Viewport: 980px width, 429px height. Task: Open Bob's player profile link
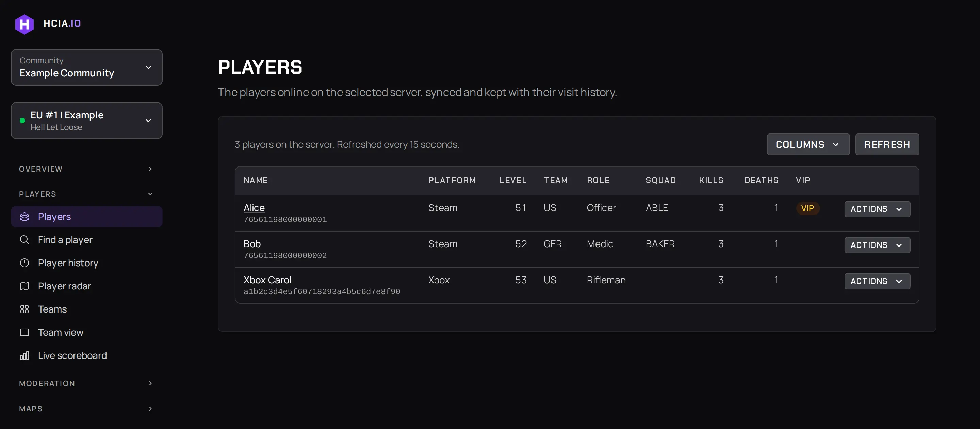coord(252,244)
